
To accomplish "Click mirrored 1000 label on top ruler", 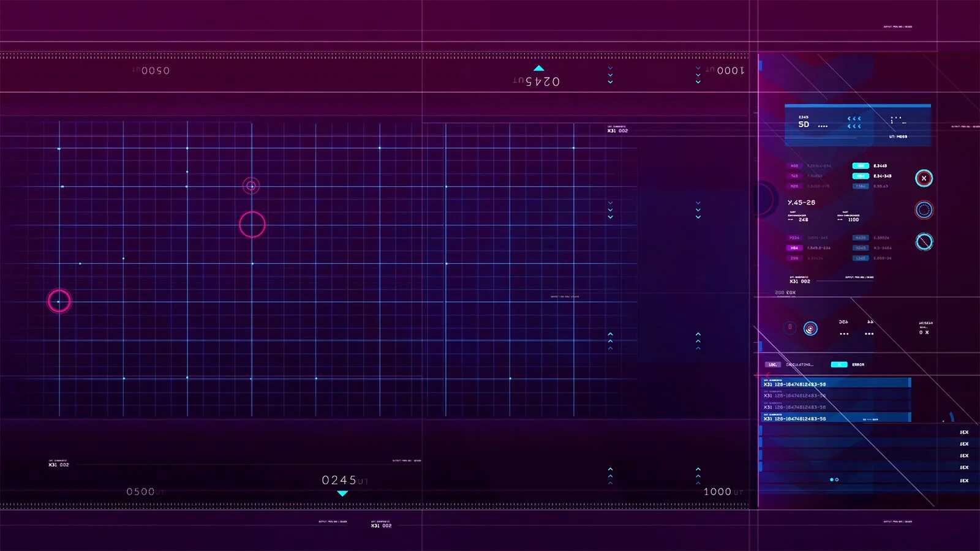I will 730,71.
